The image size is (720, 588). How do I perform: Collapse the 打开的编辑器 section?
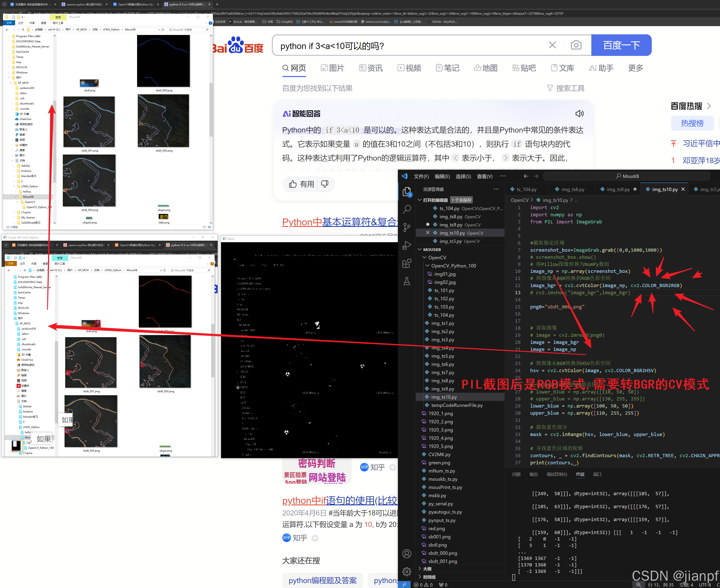(420, 200)
